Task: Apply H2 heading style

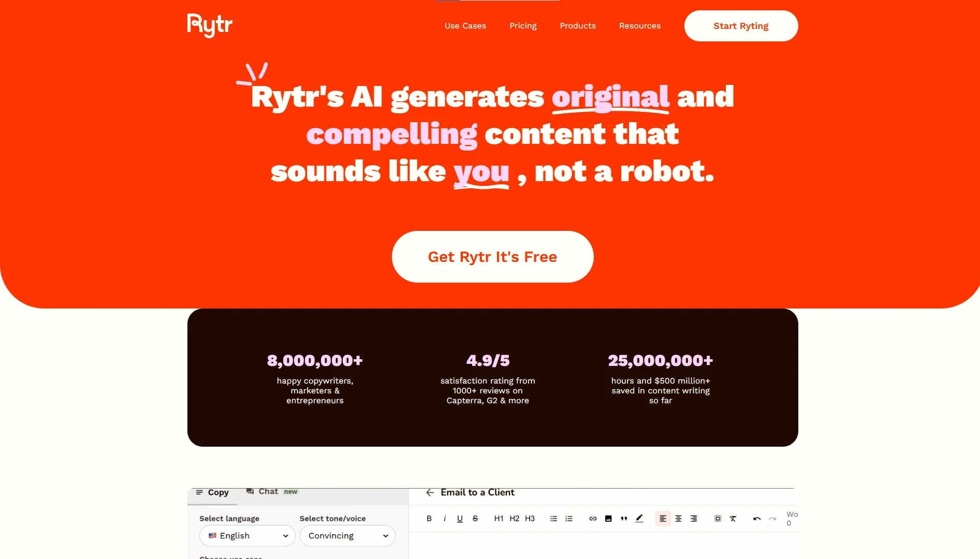Action: (514, 519)
